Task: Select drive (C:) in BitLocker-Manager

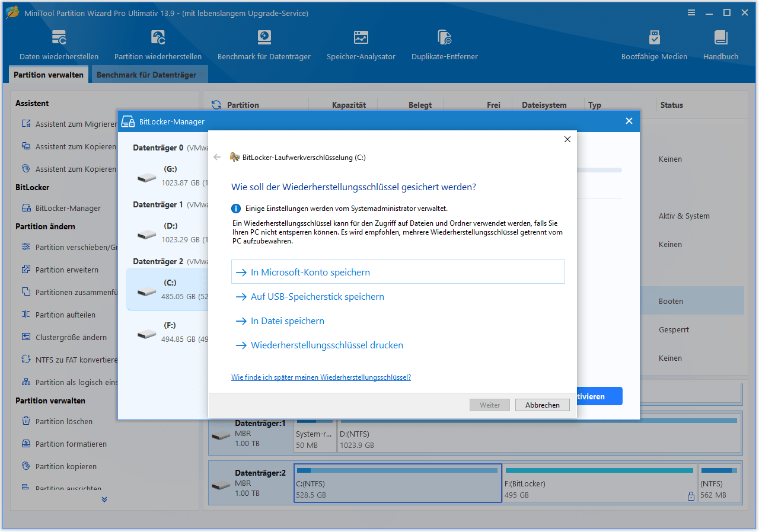Action: point(167,289)
